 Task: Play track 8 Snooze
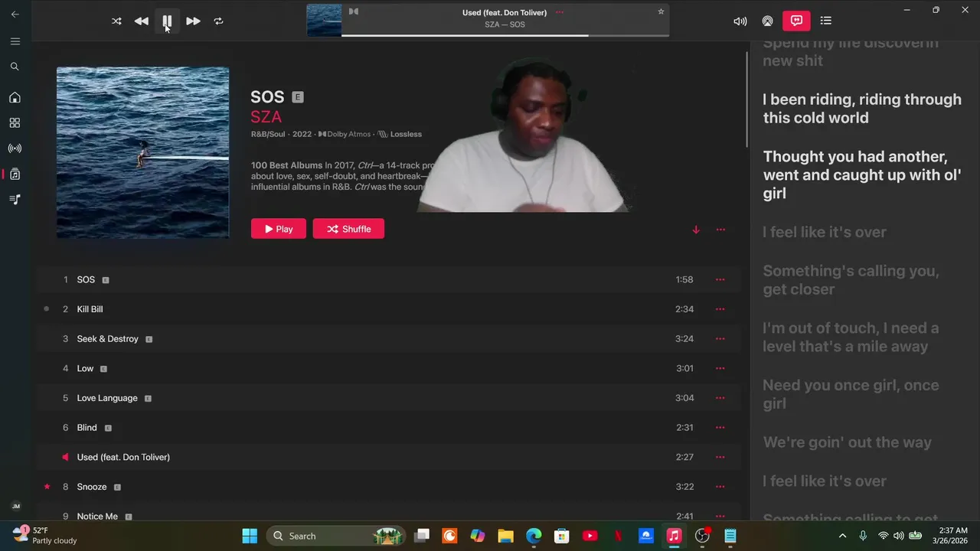(x=388, y=487)
